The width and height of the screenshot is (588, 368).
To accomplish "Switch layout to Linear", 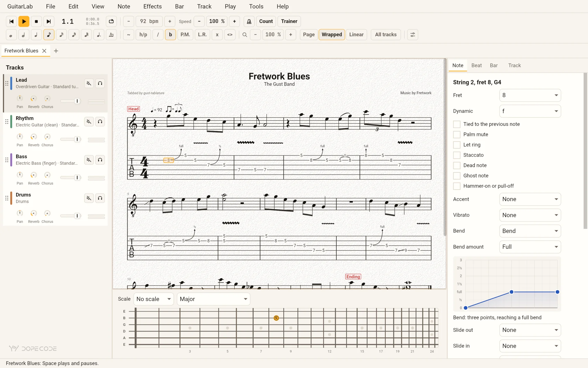I will click(356, 35).
